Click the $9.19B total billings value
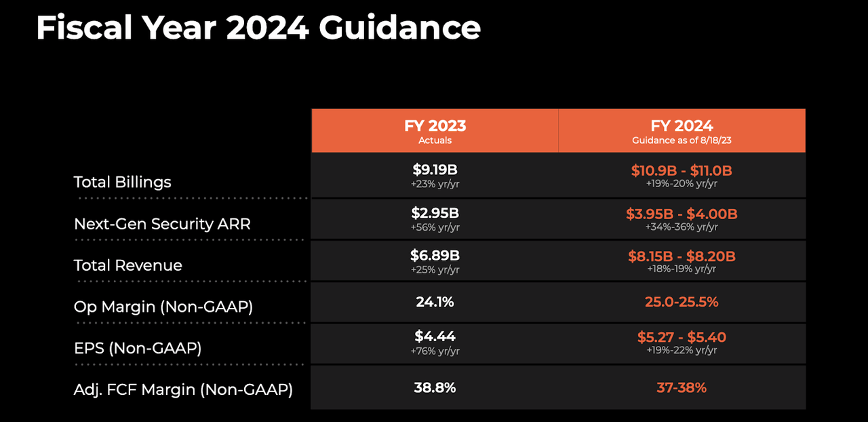This screenshot has width=868, height=422. pos(435,170)
